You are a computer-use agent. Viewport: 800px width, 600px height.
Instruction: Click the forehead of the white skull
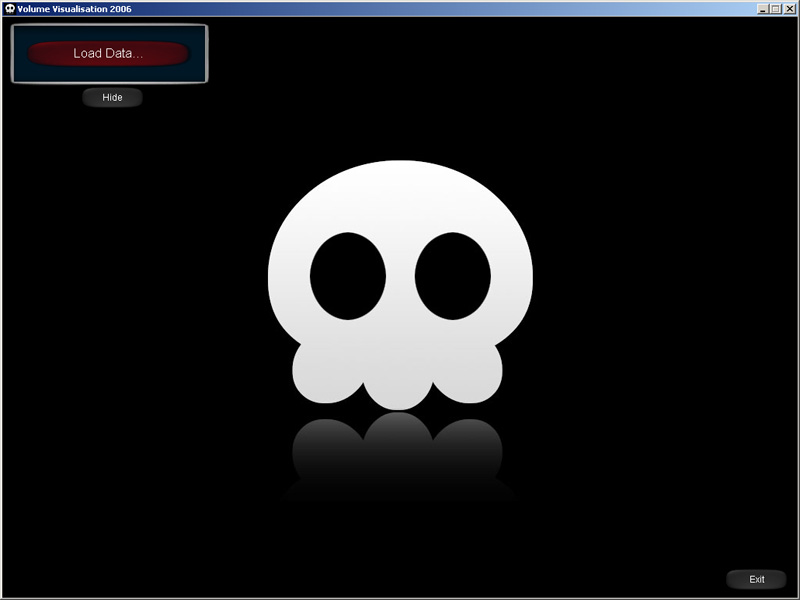pos(400,195)
